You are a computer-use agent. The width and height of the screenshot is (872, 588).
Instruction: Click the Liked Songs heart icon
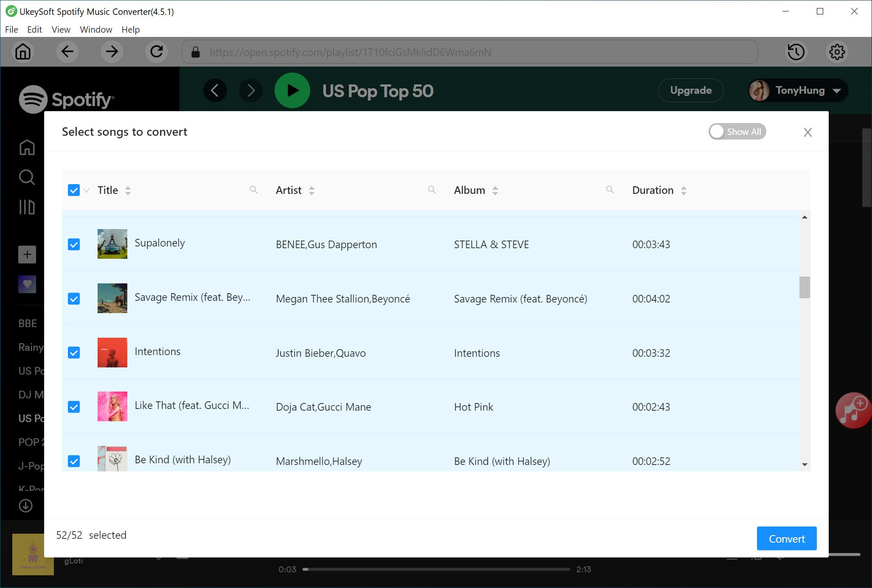pyautogui.click(x=26, y=283)
